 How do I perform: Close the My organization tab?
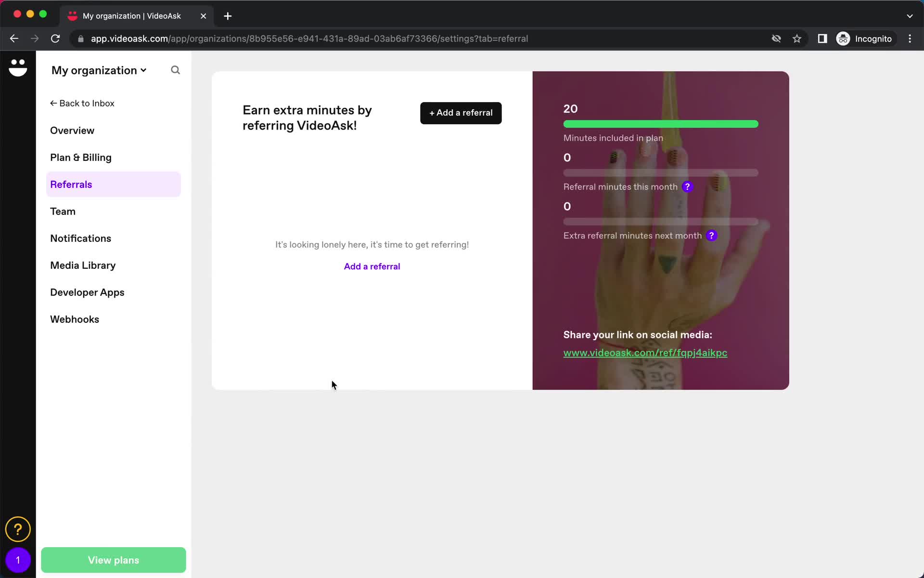pos(203,16)
